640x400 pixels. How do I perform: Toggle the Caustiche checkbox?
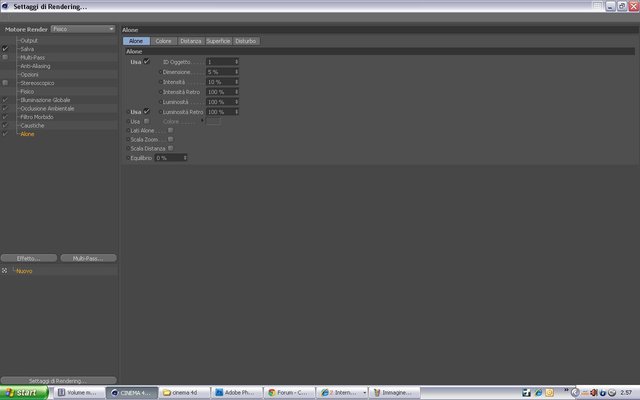pyautogui.click(x=5, y=125)
